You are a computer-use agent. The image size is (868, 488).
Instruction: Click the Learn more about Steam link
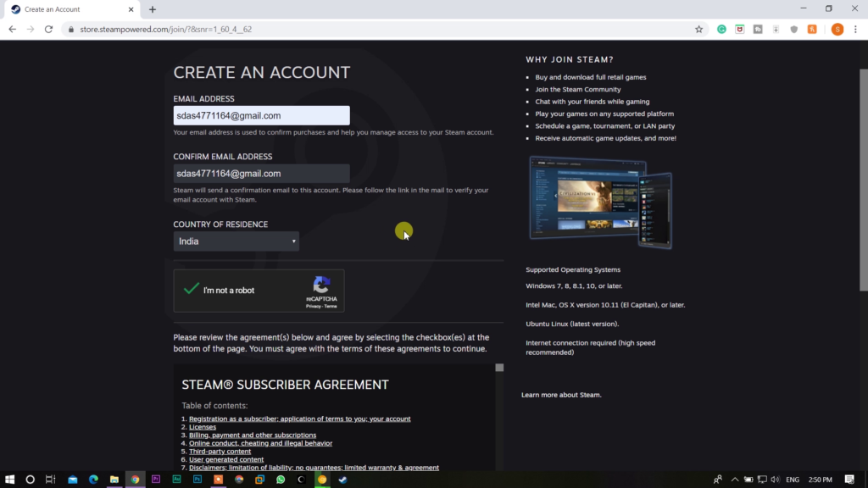pos(561,395)
